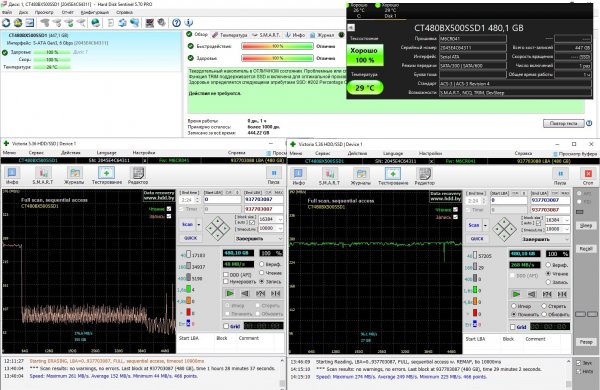The height and width of the screenshot is (390, 600).
Task: Switch to Температура tab in Hard Disk Sentinel
Action: click(230, 35)
